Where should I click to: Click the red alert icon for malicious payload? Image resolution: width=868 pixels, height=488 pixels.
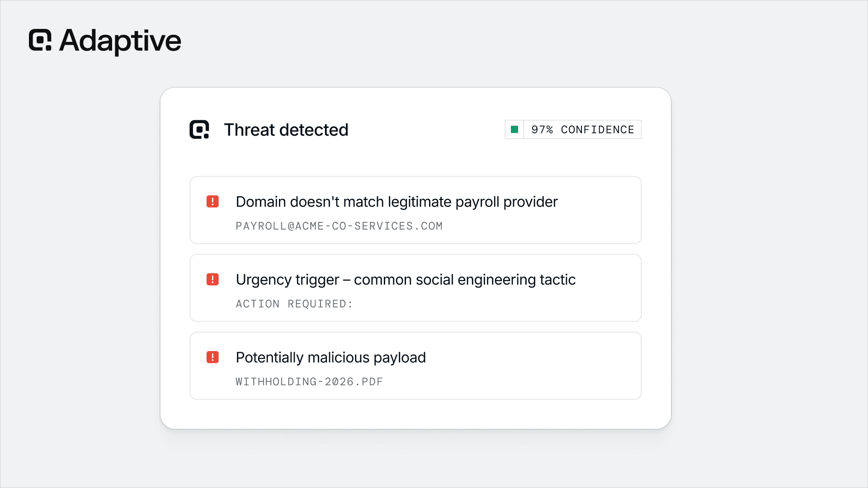212,357
